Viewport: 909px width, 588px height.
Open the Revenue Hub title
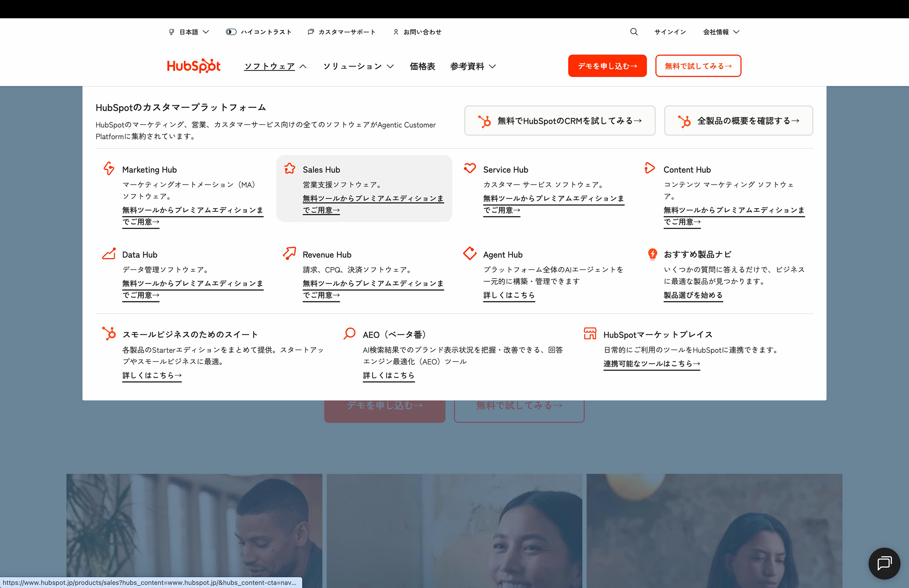click(327, 255)
